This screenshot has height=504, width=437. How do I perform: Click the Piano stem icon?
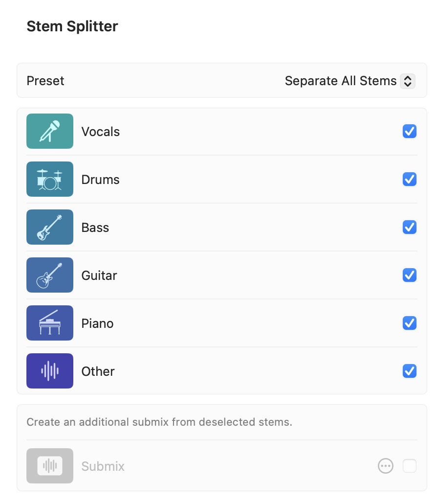pyautogui.click(x=49, y=323)
